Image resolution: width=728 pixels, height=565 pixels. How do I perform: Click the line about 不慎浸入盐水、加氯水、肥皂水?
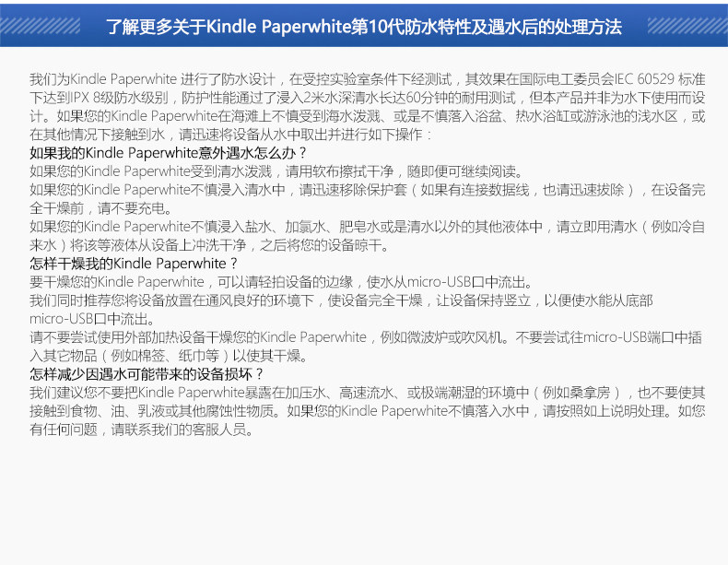click(368, 227)
